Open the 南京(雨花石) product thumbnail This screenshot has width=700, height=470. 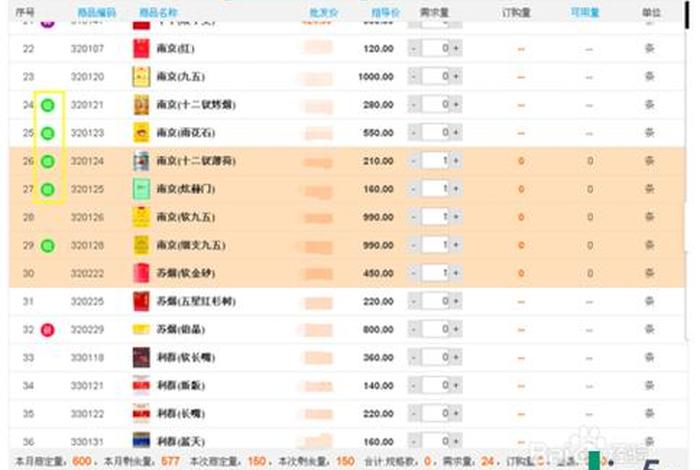coord(141,133)
